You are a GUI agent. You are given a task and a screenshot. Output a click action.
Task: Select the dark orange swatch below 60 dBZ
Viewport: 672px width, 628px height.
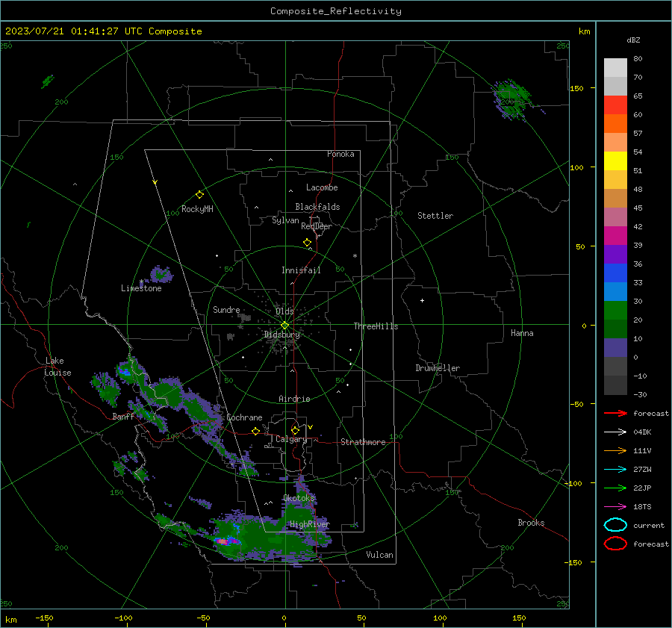pyautogui.click(x=615, y=124)
